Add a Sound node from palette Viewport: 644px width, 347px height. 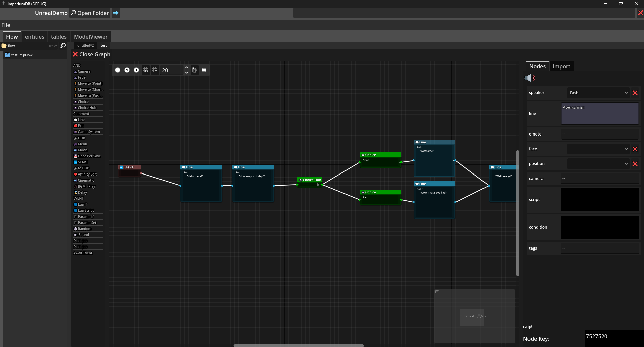pos(88,235)
